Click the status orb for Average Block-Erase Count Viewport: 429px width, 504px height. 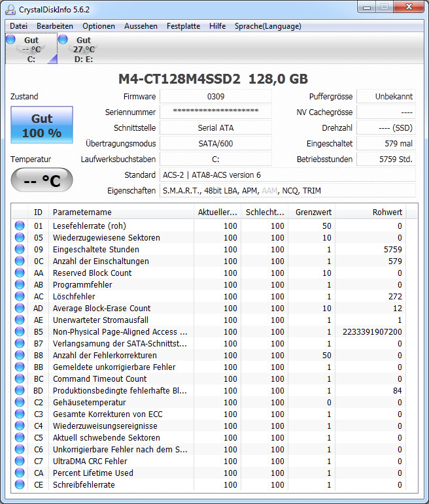20,308
